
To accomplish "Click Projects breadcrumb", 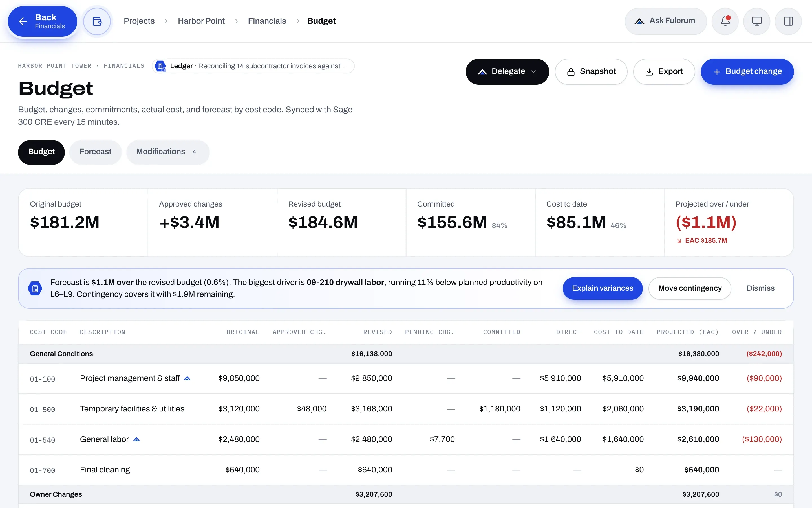I will tap(139, 21).
